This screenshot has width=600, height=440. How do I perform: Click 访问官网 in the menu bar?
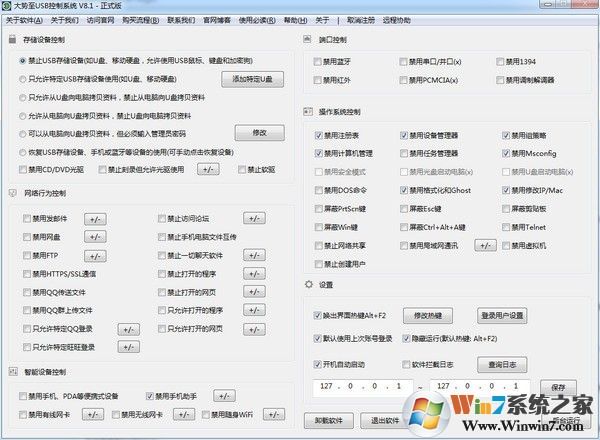[100, 20]
